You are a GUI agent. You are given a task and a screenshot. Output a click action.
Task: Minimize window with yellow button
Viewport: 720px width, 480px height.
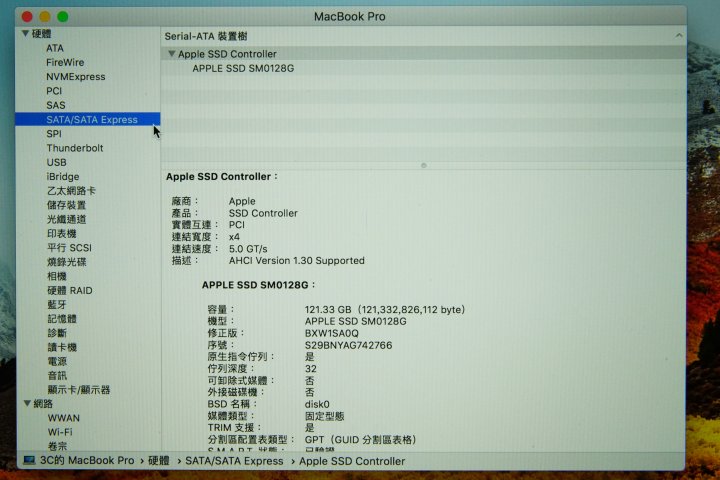pos(45,17)
